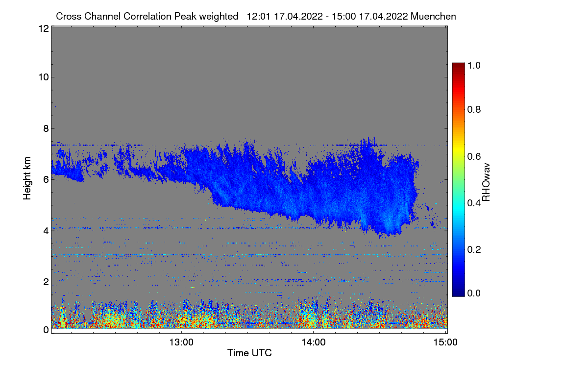Image resolution: width=588 pixels, height=392 pixels.
Task: Click the '14:00' time tick label
Action: click(314, 343)
